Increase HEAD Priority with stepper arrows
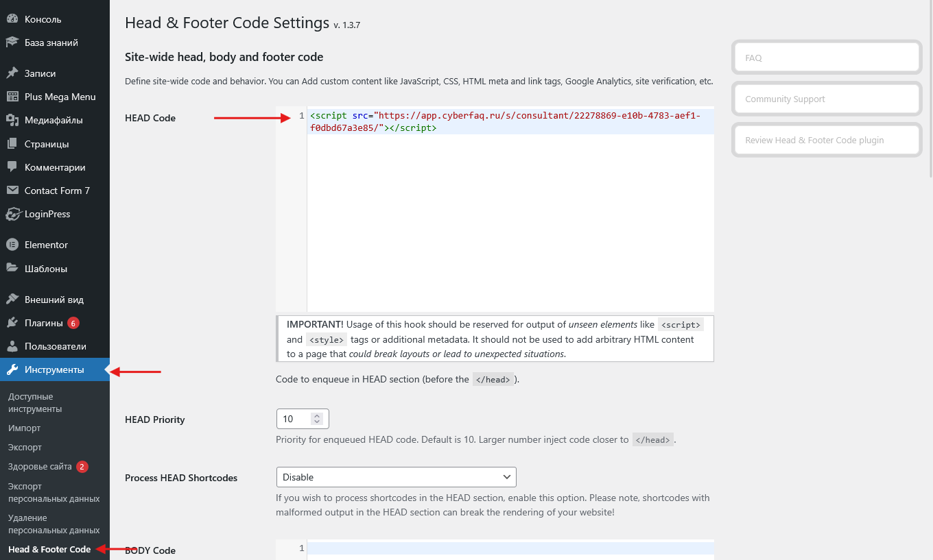The height and width of the screenshot is (560, 933). pos(316,416)
